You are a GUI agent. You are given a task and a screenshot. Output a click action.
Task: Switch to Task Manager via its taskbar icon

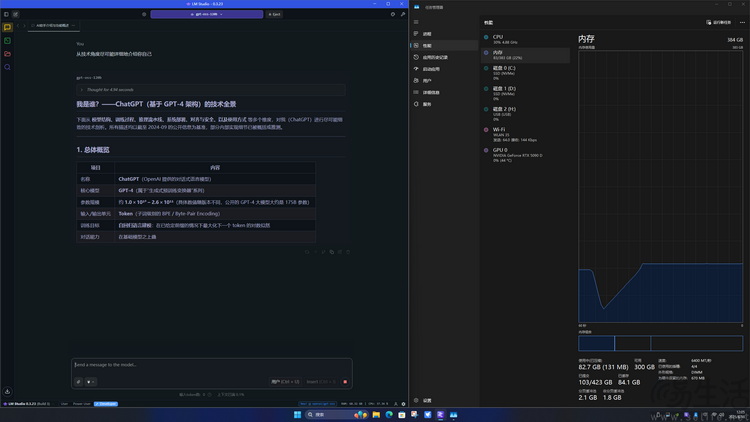tap(453, 414)
